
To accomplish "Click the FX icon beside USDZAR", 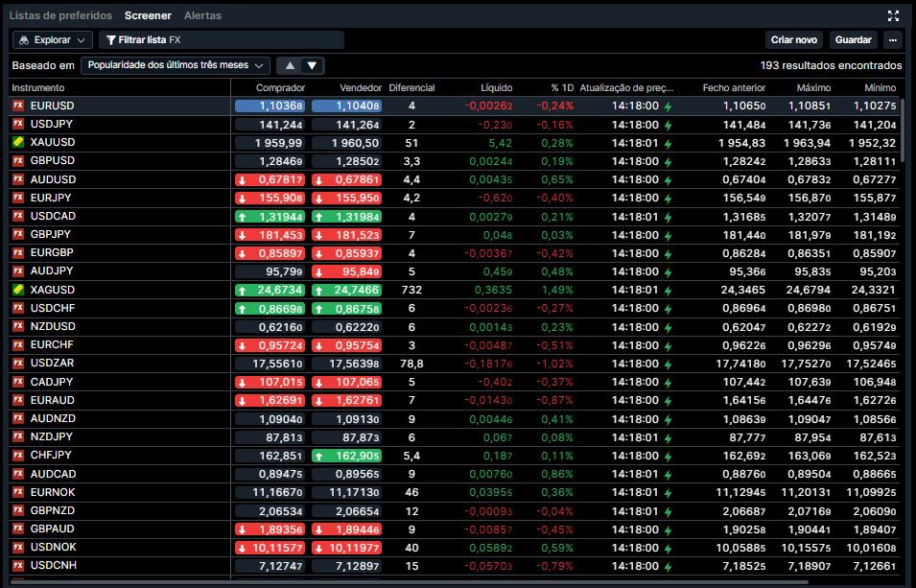I will (x=18, y=363).
